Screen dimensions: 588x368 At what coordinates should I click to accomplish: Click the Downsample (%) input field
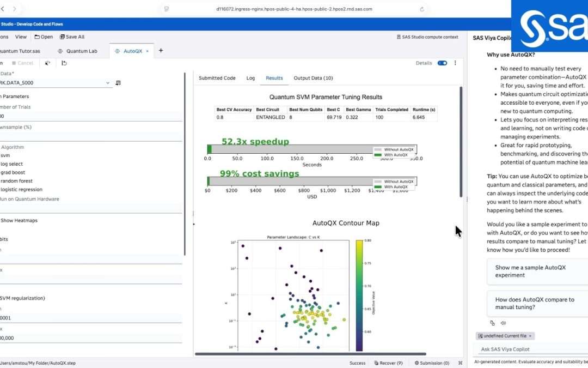91,136
